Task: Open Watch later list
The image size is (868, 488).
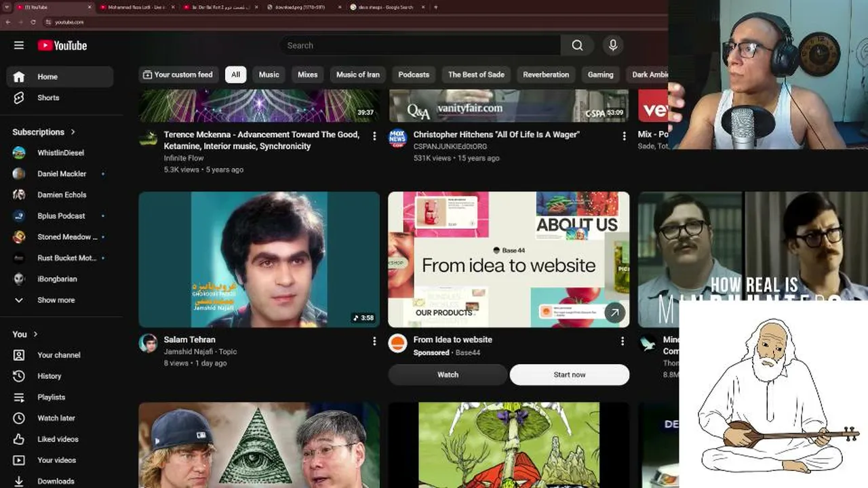Action: point(60,418)
